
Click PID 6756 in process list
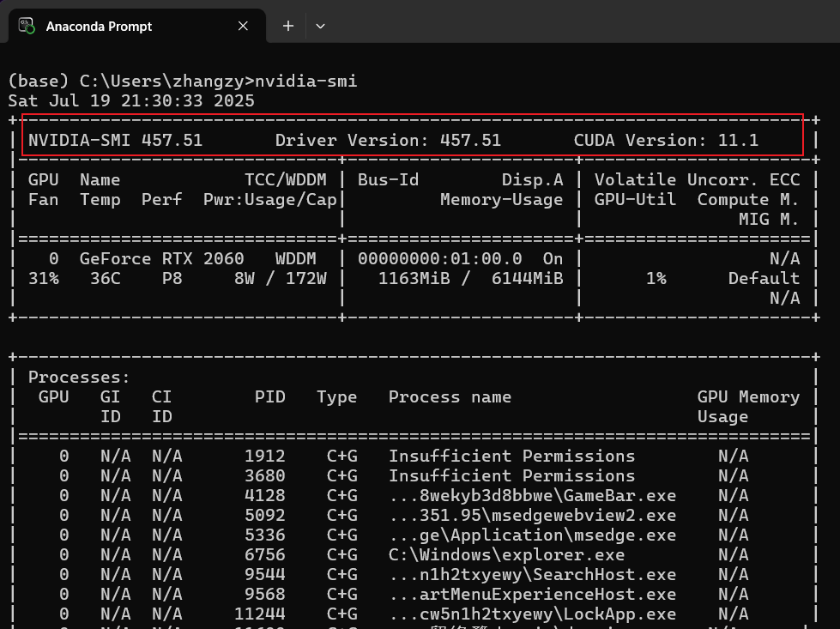pyautogui.click(x=264, y=554)
